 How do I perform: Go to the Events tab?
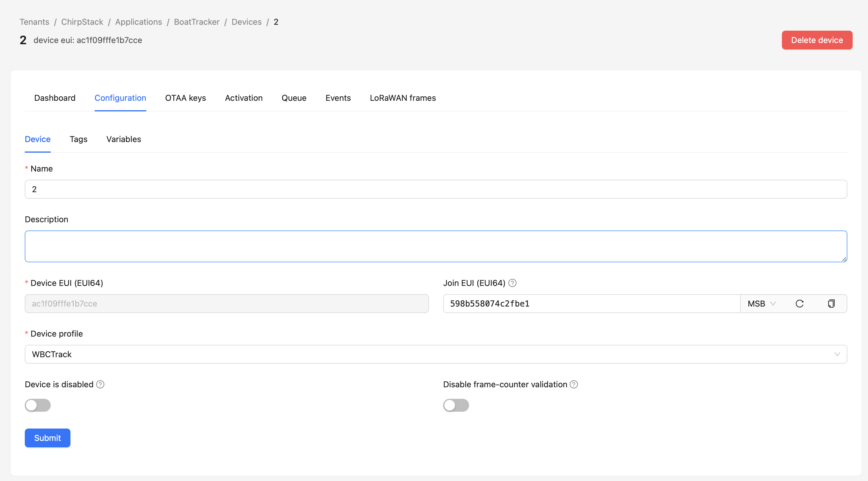[x=338, y=98]
